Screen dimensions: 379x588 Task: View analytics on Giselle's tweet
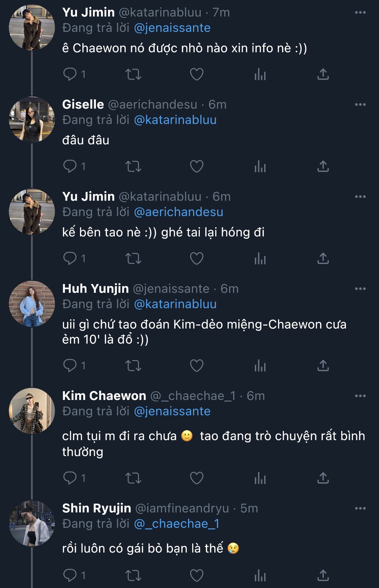(260, 166)
